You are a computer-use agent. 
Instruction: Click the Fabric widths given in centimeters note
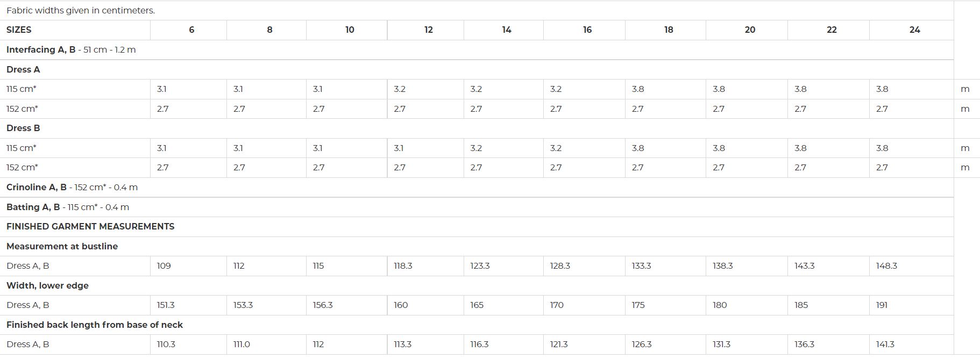(x=81, y=10)
